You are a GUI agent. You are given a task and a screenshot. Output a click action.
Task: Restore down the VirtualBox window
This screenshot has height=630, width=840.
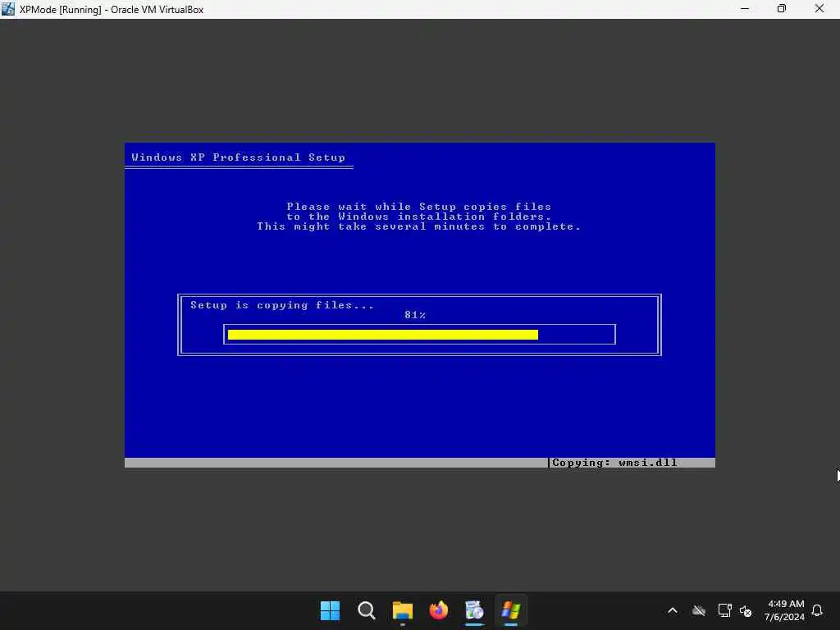pyautogui.click(x=782, y=9)
